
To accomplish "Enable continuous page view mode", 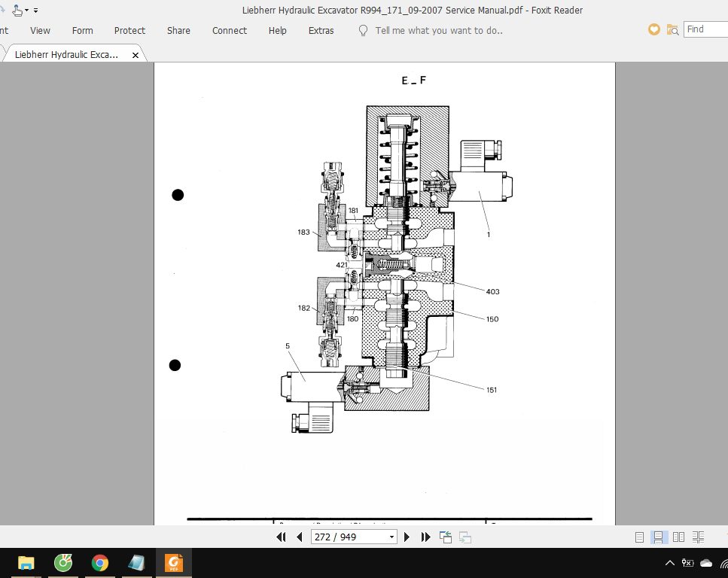I will click(x=658, y=537).
